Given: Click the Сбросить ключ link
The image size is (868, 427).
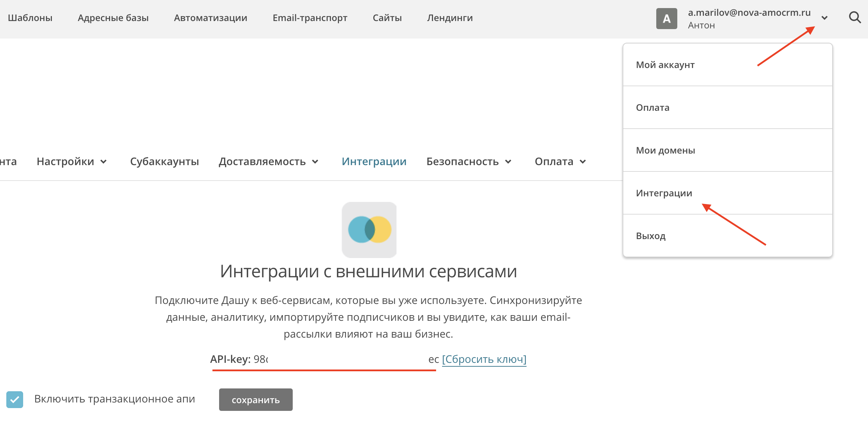Looking at the screenshot, I should point(484,359).
